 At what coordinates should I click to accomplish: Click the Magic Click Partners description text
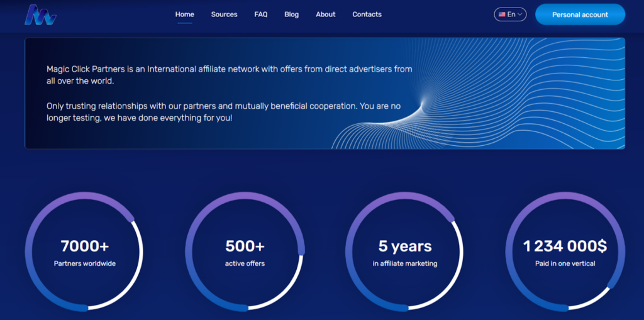point(230,75)
